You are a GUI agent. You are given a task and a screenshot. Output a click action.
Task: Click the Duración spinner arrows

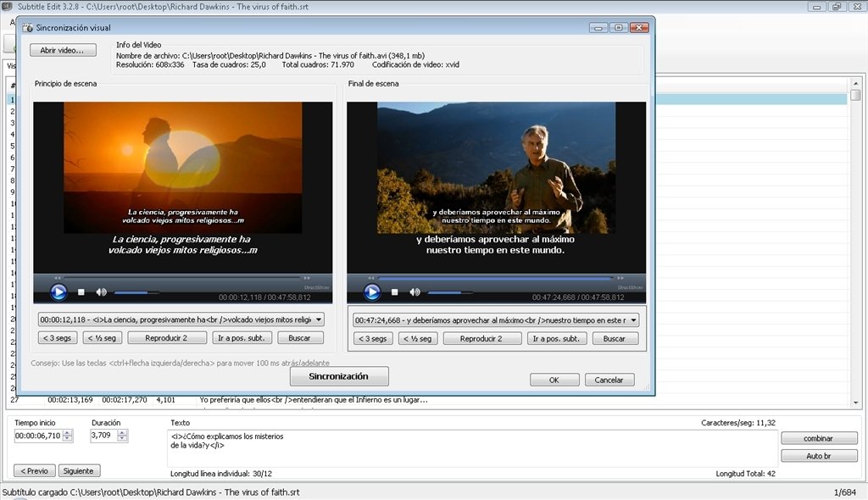click(122, 436)
